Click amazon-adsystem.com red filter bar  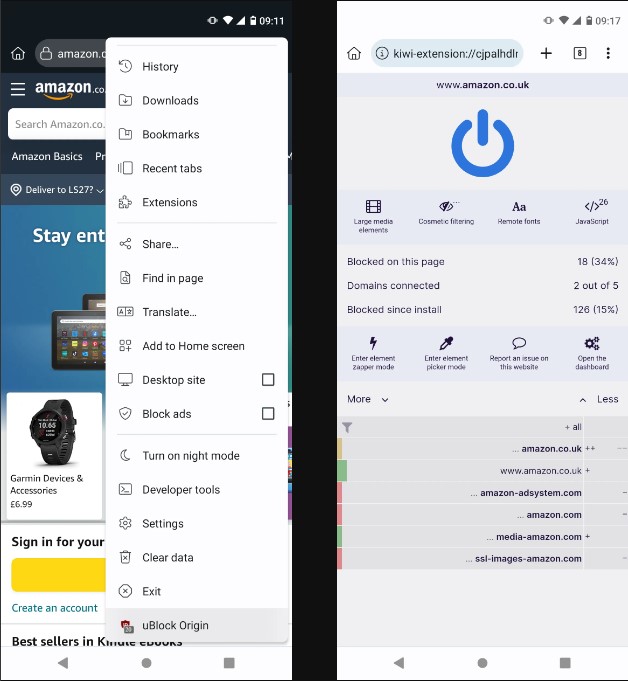pyautogui.click(x=340, y=493)
